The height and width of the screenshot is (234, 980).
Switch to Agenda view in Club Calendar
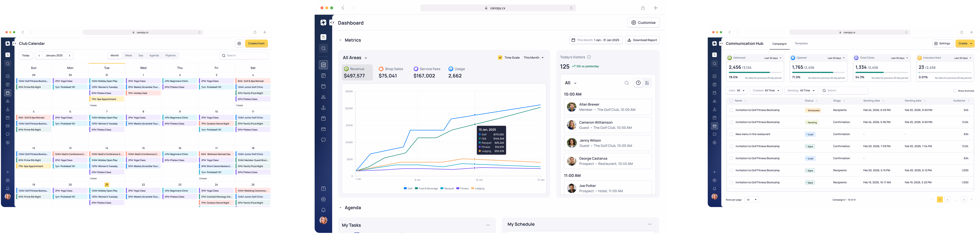(x=154, y=55)
